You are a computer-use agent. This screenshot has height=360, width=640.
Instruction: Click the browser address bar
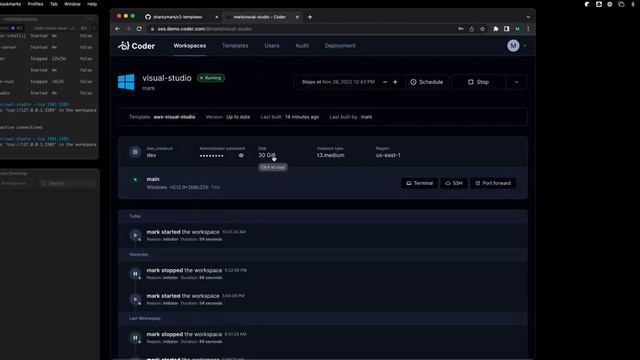coord(302,29)
